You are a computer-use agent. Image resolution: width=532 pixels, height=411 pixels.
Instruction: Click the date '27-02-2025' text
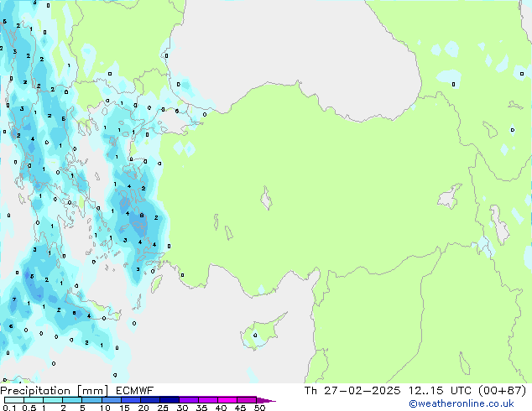[362, 391]
